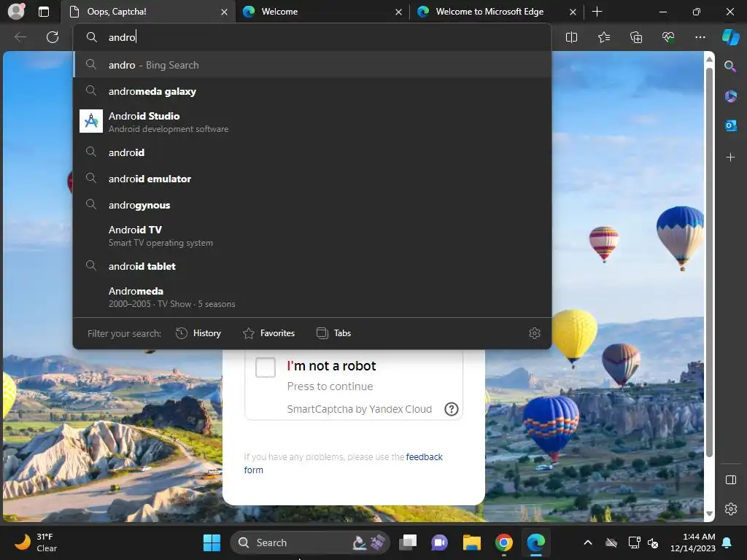The height and width of the screenshot is (560, 747).
Task: Select the plain android suggestion
Action: pyautogui.click(x=312, y=152)
